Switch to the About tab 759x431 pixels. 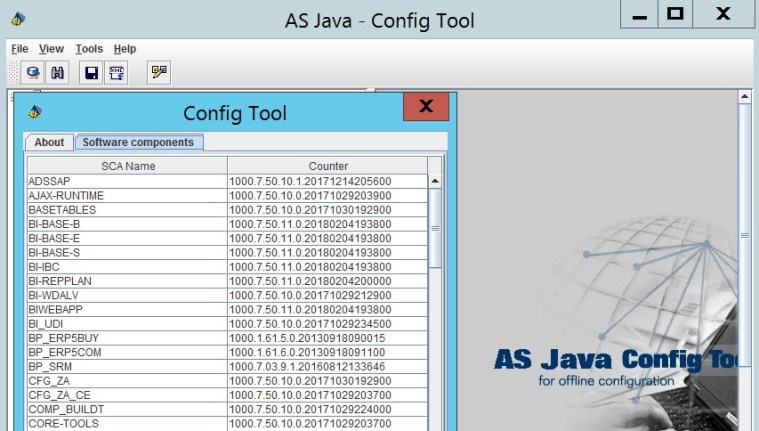pyautogui.click(x=49, y=142)
